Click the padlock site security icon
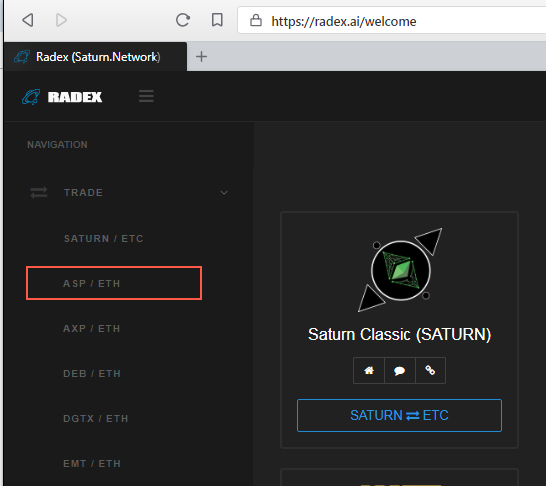Image resolution: width=546 pixels, height=486 pixels. coord(256,20)
